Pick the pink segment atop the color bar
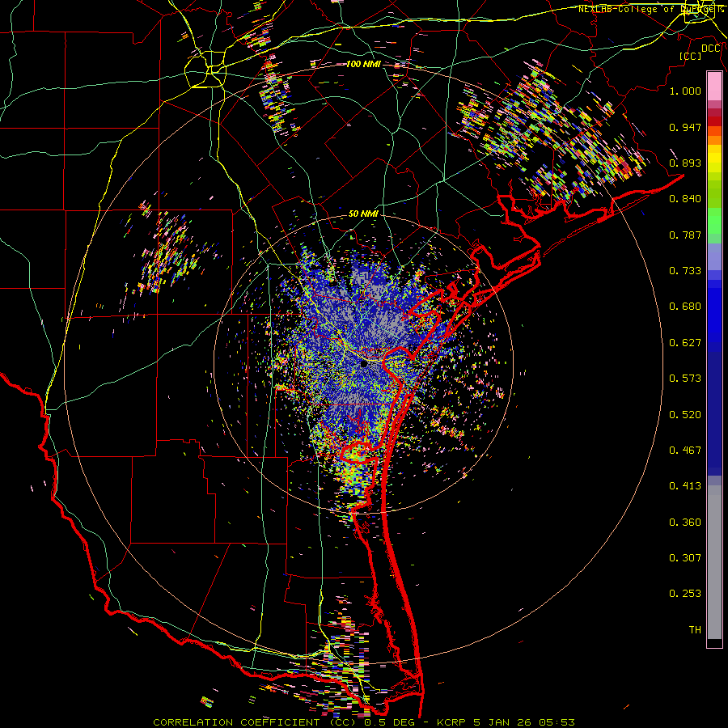 (x=714, y=87)
